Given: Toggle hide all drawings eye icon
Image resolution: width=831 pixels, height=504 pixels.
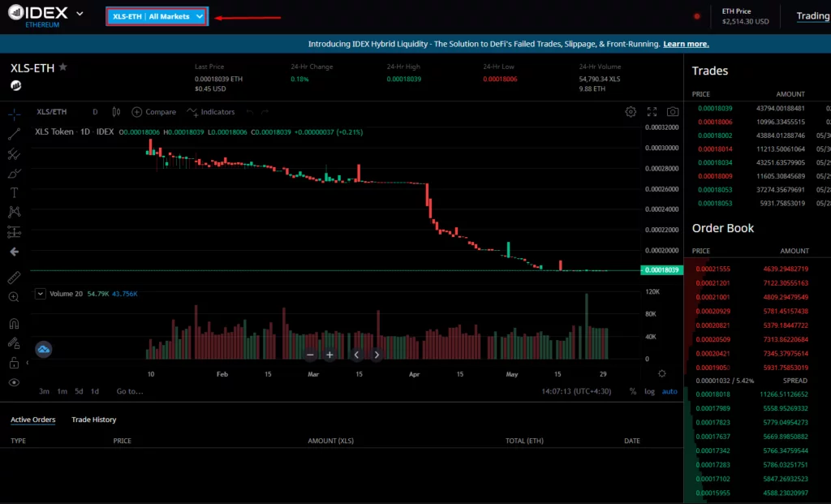Looking at the screenshot, I should click(14, 382).
